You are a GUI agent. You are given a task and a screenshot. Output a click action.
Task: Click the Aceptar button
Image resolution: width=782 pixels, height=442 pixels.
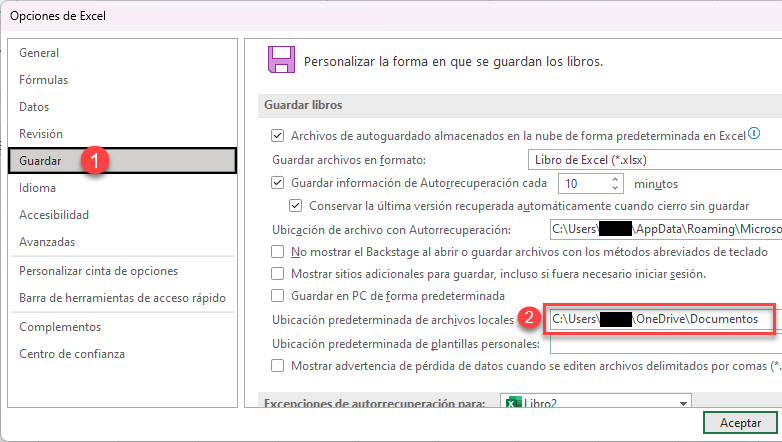tap(740, 423)
